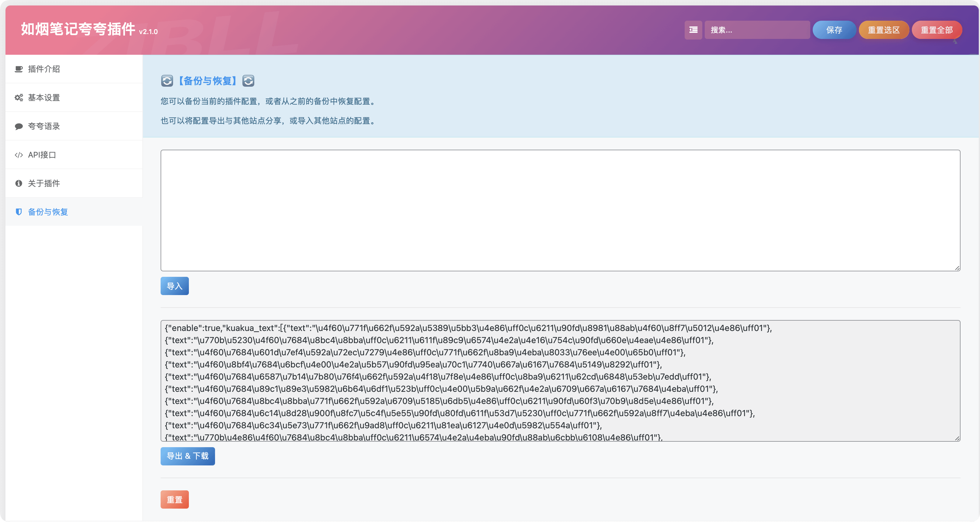Click the orange 重置选区 button

pos(883,30)
